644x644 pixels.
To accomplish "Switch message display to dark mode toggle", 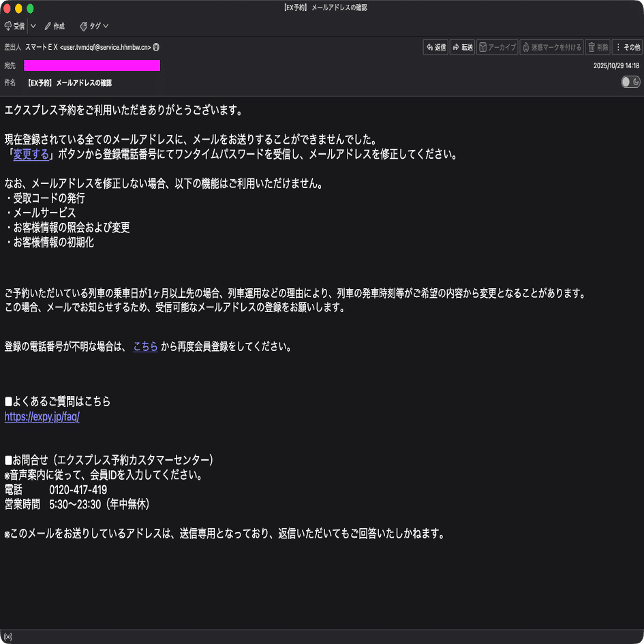I will point(629,82).
